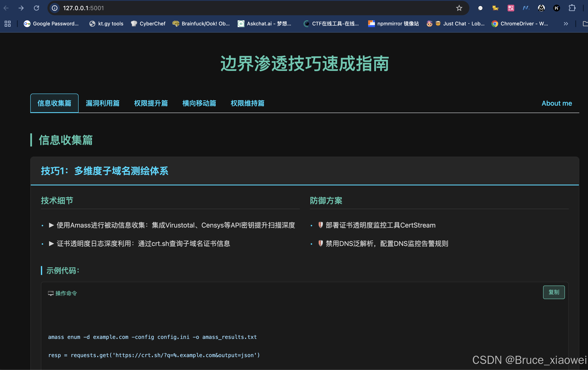Image resolution: width=588 pixels, height=370 pixels.
Task: Open the Google Password bookmark
Action: pos(51,24)
